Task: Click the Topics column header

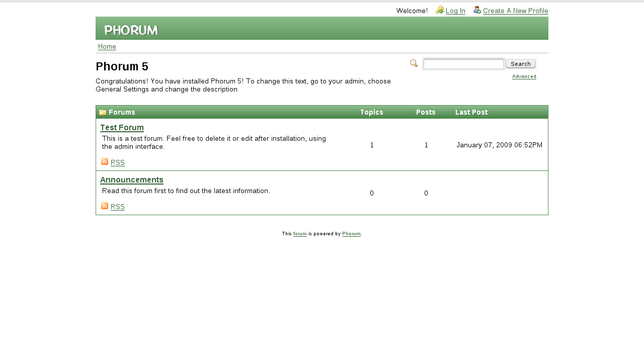Action: coord(372,112)
